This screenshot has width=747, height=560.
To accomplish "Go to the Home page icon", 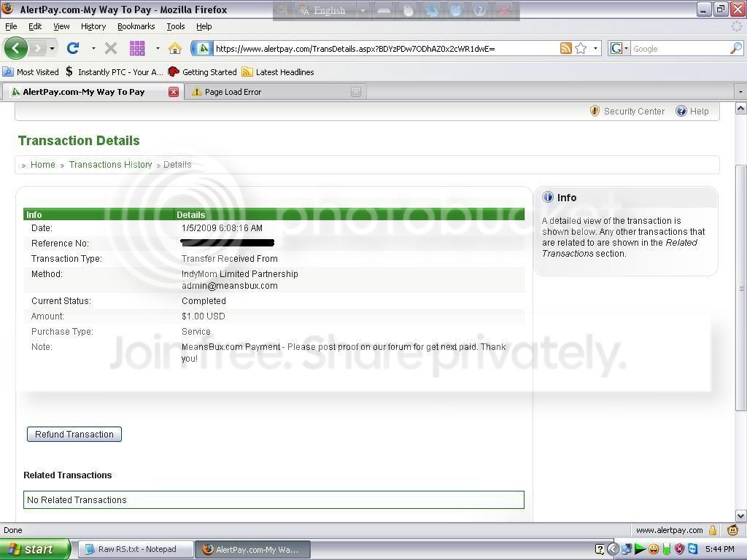I will pyautogui.click(x=175, y=48).
